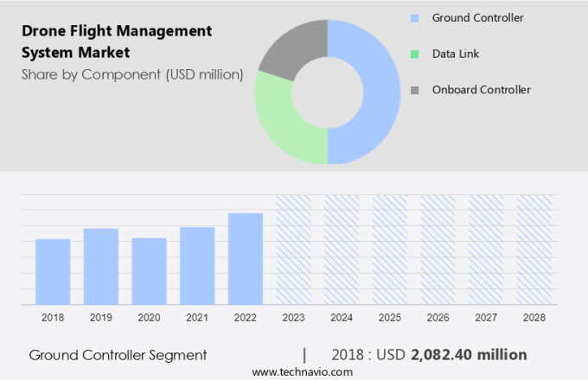
Task: Select the solid bar above 2020
Action: [149, 270]
